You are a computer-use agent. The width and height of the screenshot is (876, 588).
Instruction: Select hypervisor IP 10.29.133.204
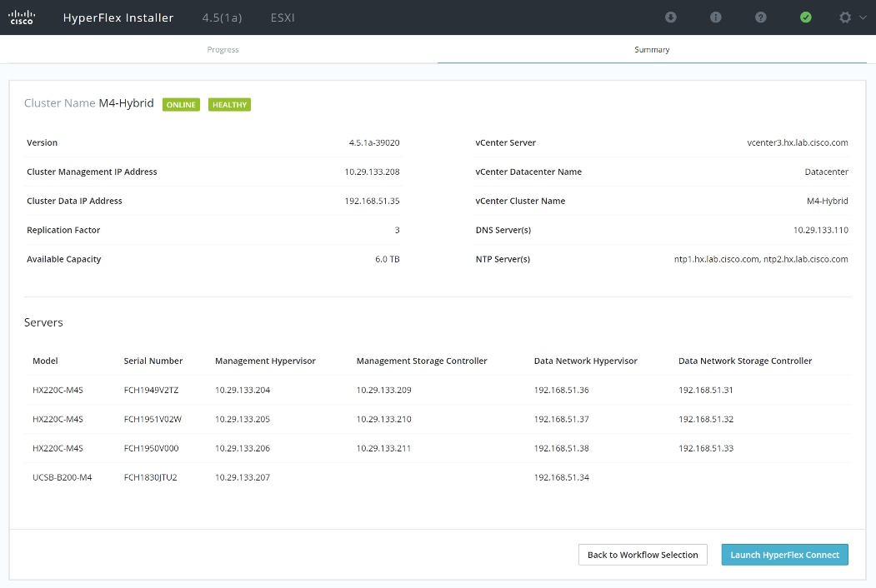click(243, 390)
